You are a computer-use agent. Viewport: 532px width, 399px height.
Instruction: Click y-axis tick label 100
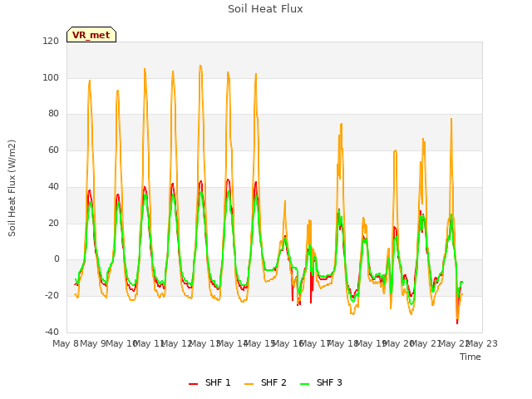(51, 77)
